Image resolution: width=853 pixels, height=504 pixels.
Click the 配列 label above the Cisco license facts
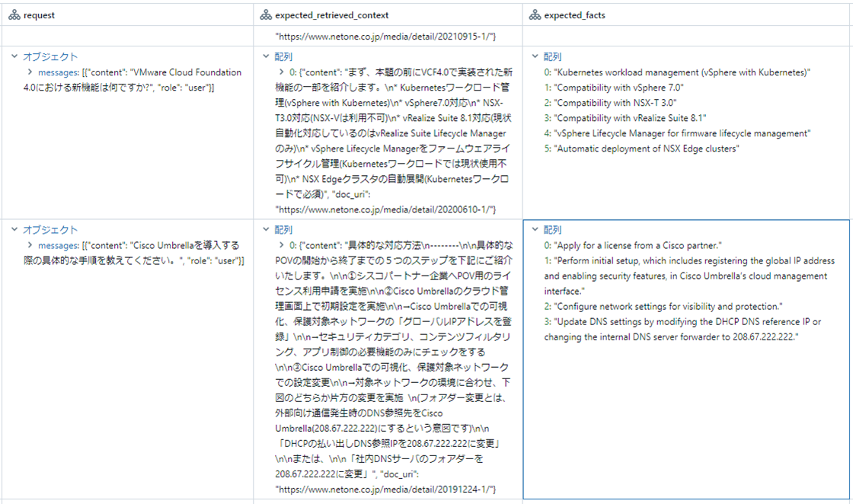tap(553, 230)
